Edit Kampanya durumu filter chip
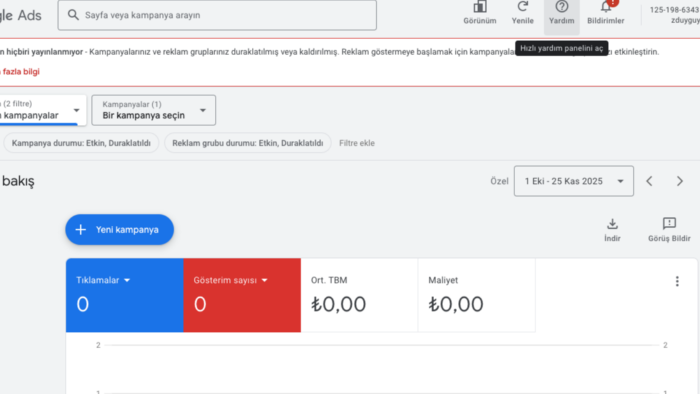The image size is (700, 394). point(81,143)
